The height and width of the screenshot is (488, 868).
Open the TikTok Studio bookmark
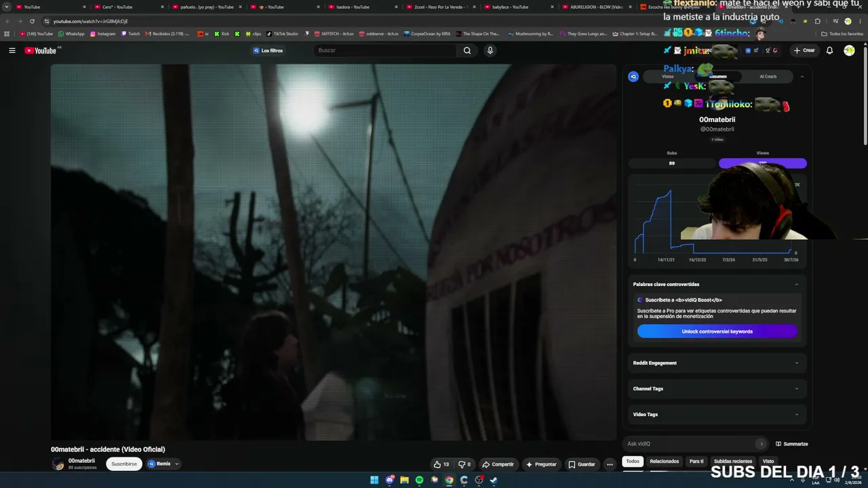282,34
